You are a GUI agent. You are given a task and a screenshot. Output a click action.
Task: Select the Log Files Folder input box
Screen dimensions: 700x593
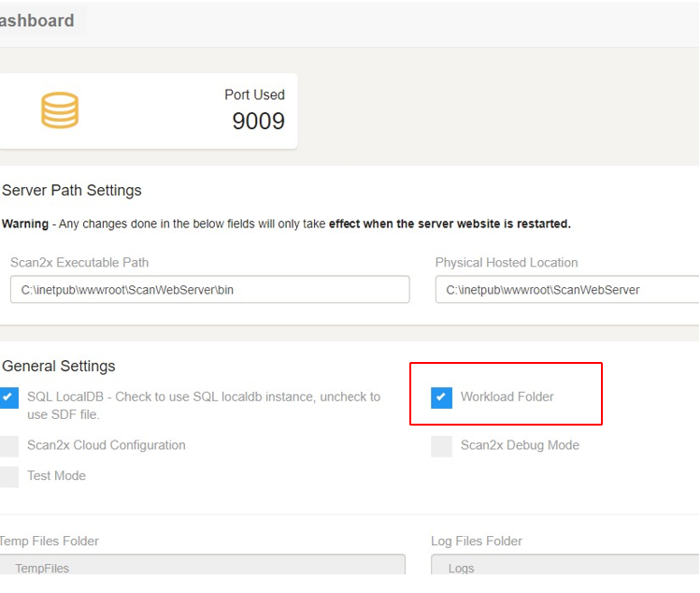pyautogui.click(x=564, y=567)
